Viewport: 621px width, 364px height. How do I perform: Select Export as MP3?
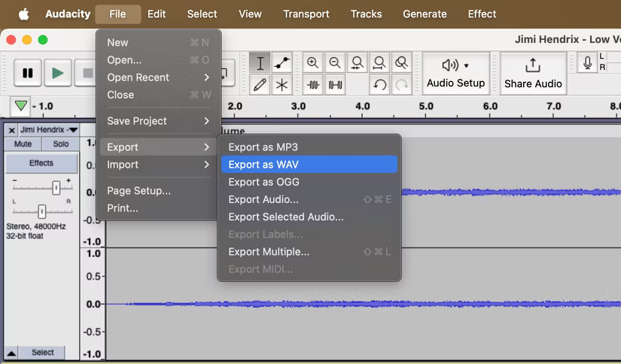tap(309, 147)
